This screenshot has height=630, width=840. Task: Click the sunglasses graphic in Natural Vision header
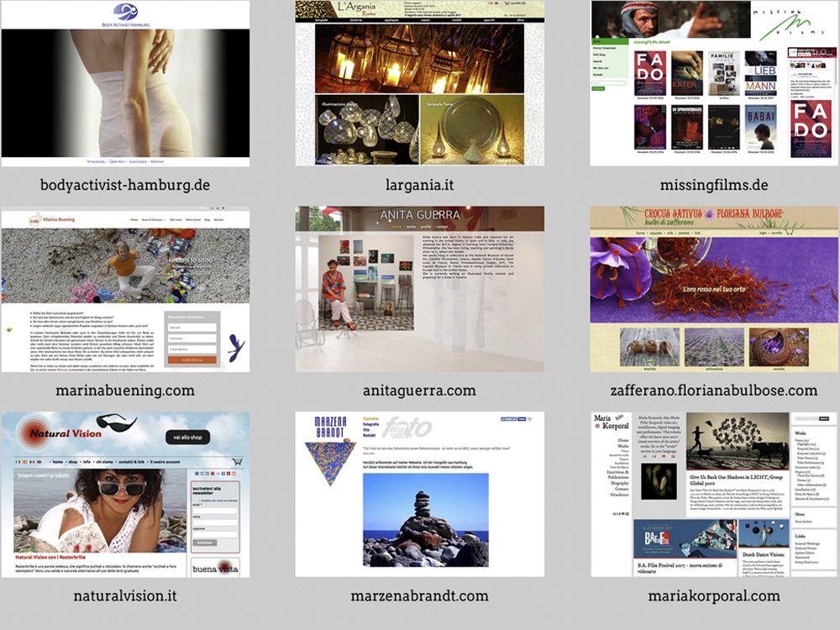[117, 423]
